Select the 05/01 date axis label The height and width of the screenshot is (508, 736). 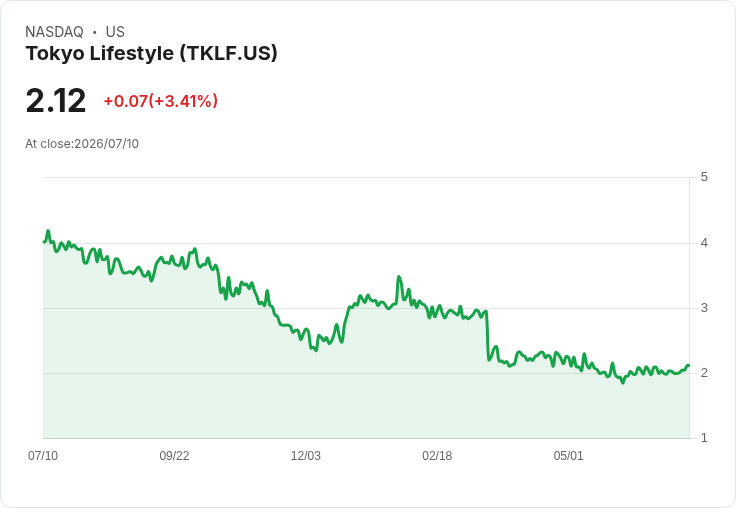pos(568,455)
